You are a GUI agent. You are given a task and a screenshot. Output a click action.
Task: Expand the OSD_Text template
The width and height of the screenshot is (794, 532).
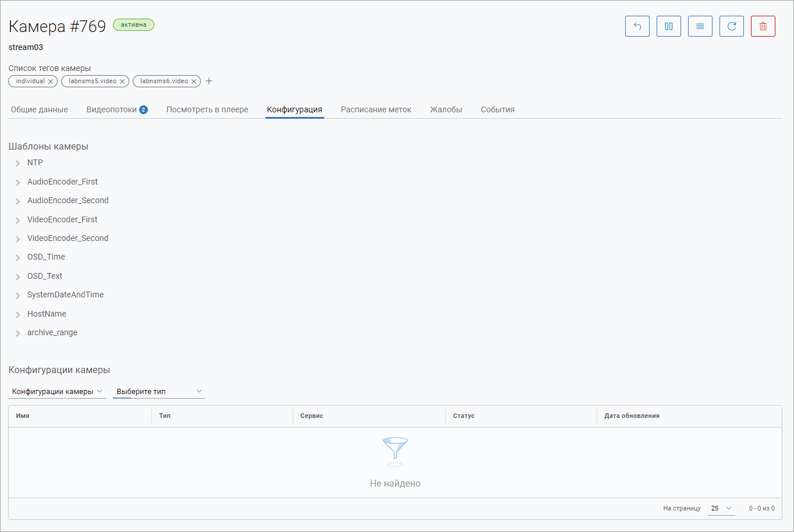tap(18, 276)
